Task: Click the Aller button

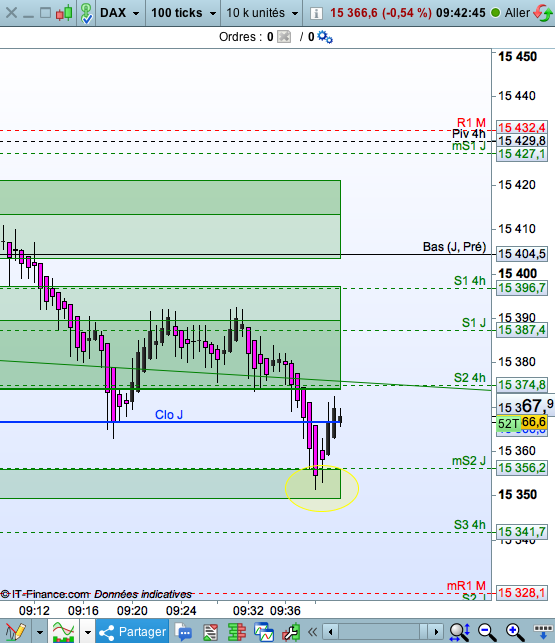Action: point(517,13)
